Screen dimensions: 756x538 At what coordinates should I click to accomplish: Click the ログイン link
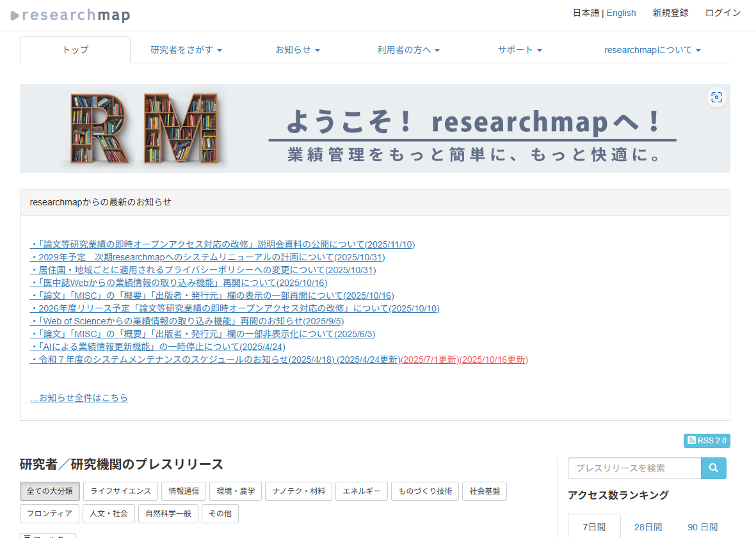pos(723,13)
